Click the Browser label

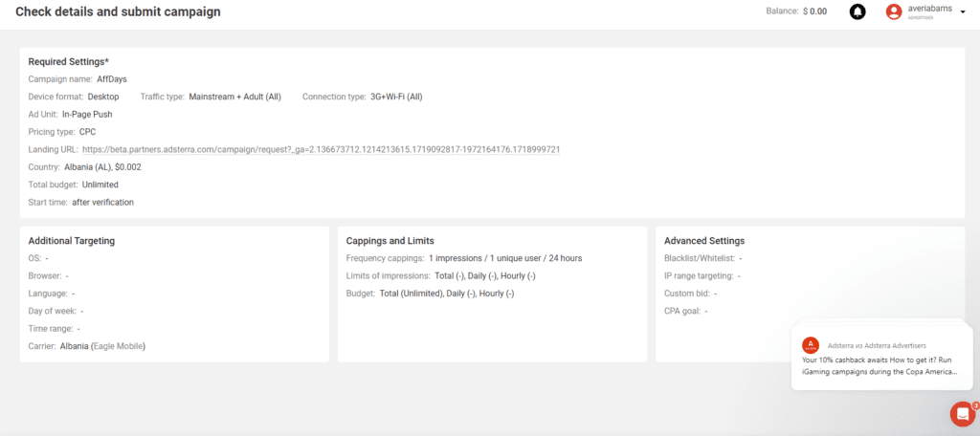[x=45, y=275]
